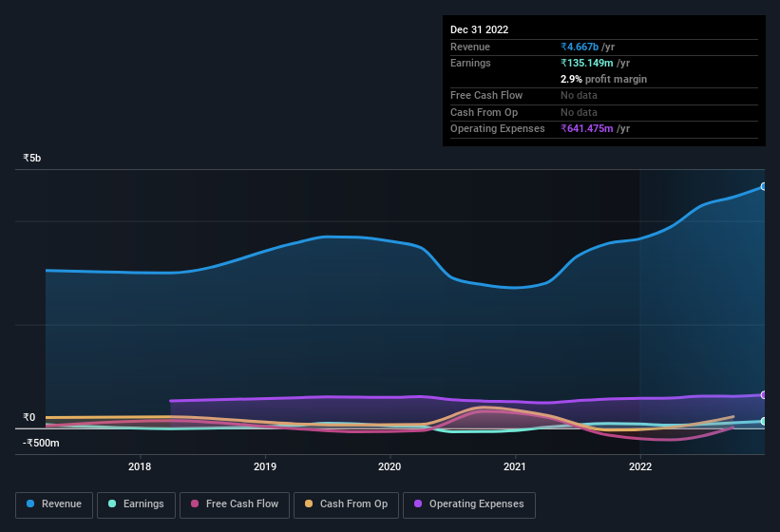The image size is (780, 532).
Task: Click No data beside Free Cash Flow
Action: [579, 95]
